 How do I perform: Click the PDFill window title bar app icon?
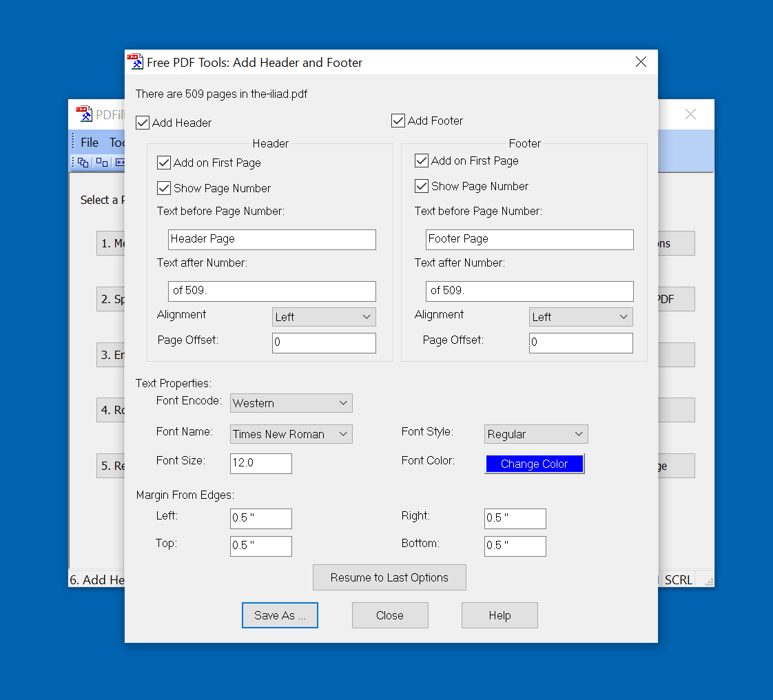[84, 114]
